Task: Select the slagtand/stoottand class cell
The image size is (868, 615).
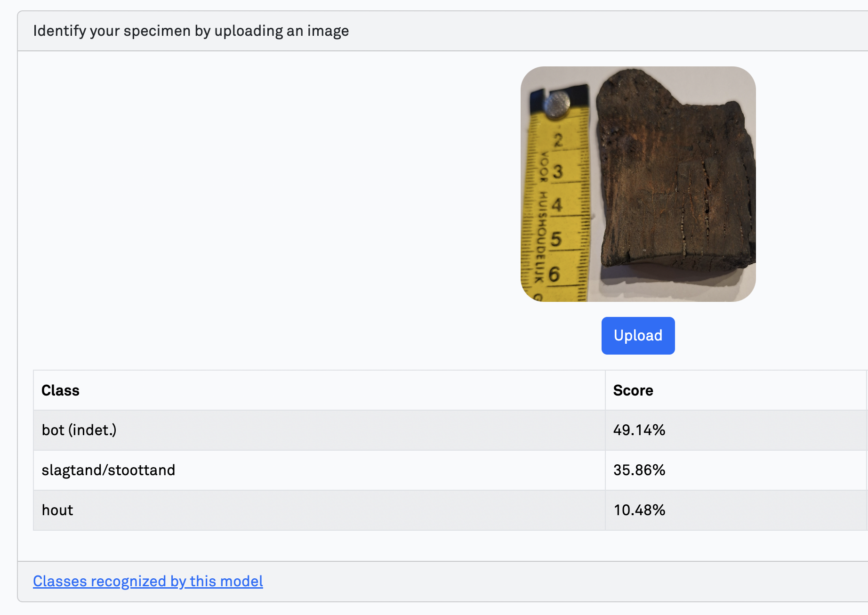Action: coord(108,470)
